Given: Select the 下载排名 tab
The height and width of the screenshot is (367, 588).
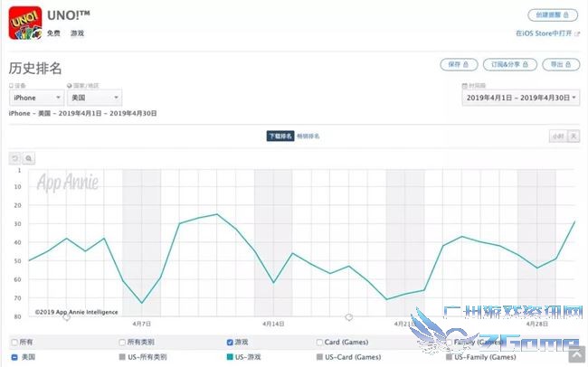Looking at the screenshot, I should coord(280,136).
